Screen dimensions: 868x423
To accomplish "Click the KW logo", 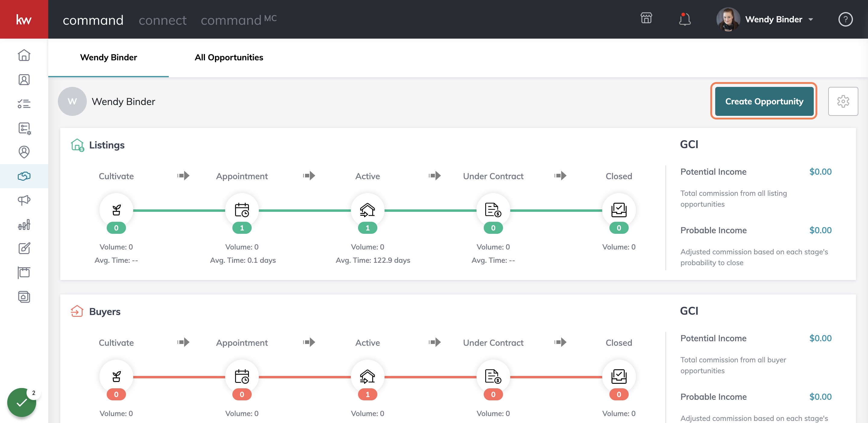I will [24, 19].
